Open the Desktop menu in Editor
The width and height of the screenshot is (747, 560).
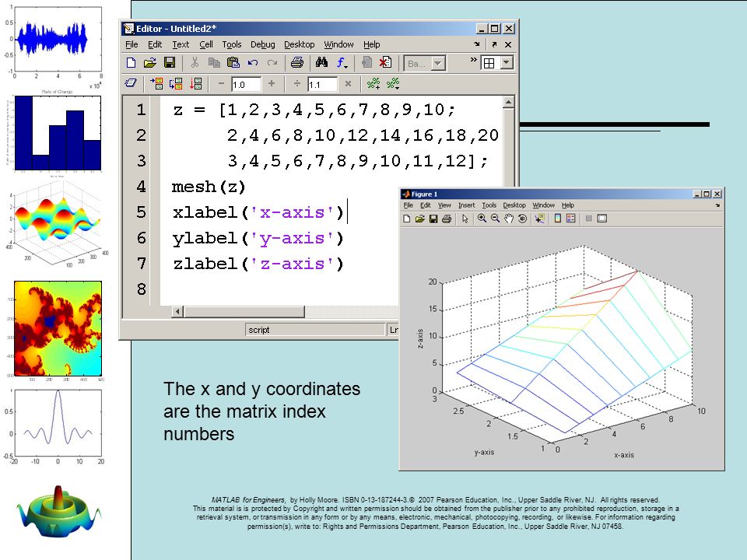click(299, 44)
